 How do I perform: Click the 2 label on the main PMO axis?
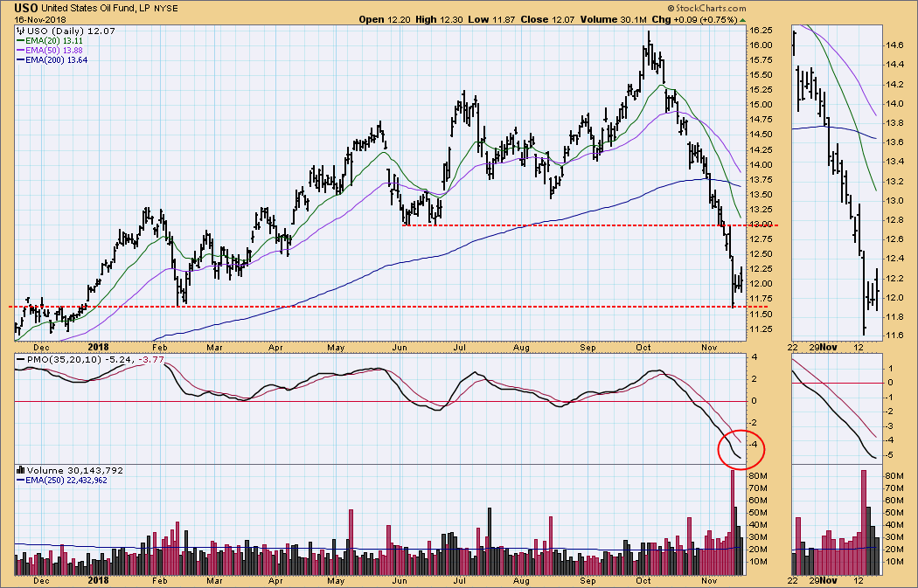coord(755,379)
